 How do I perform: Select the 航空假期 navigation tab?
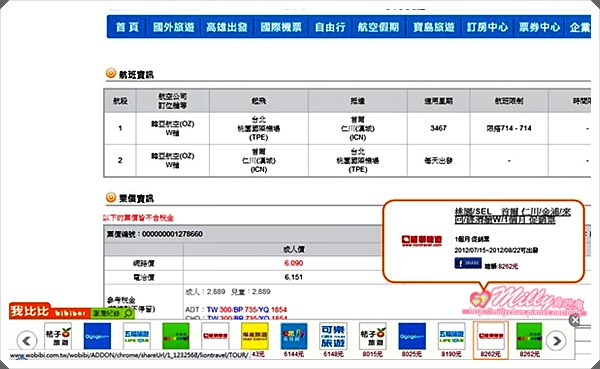point(378,27)
